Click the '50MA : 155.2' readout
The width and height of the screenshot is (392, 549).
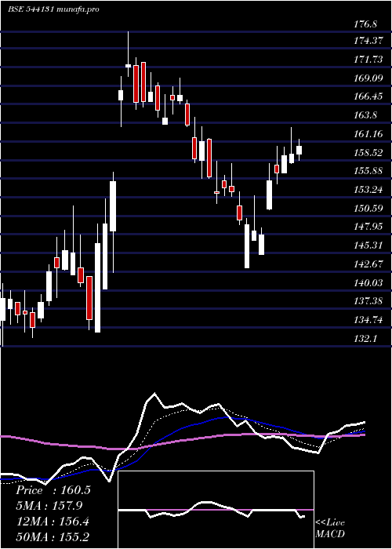coord(53,537)
